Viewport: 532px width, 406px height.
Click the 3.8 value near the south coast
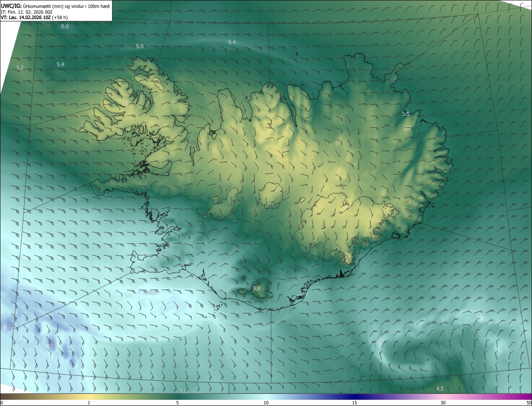point(256,289)
